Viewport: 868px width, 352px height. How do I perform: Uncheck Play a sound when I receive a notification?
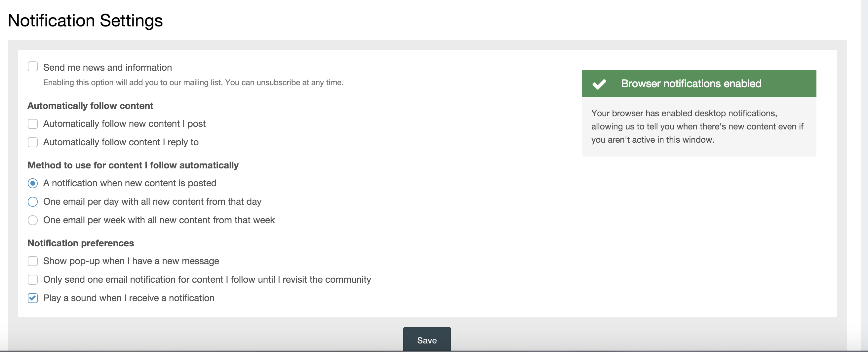pos(33,298)
